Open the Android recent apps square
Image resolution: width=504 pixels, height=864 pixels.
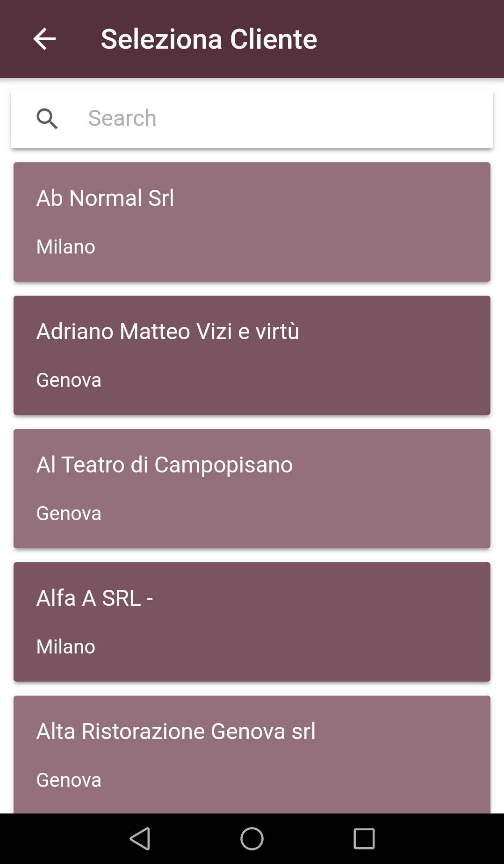tap(364, 838)
